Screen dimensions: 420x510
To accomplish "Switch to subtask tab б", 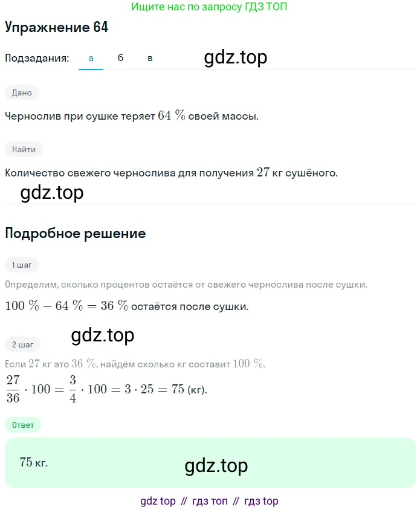I will (120, 58).
